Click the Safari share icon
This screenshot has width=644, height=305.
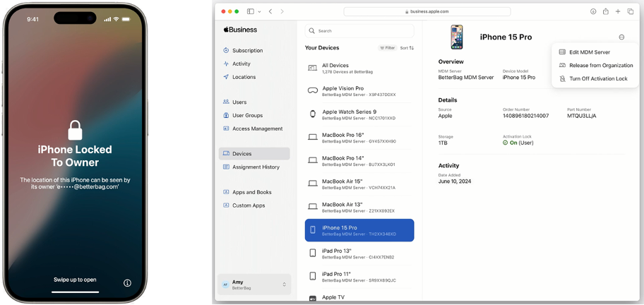coord(605,11)
